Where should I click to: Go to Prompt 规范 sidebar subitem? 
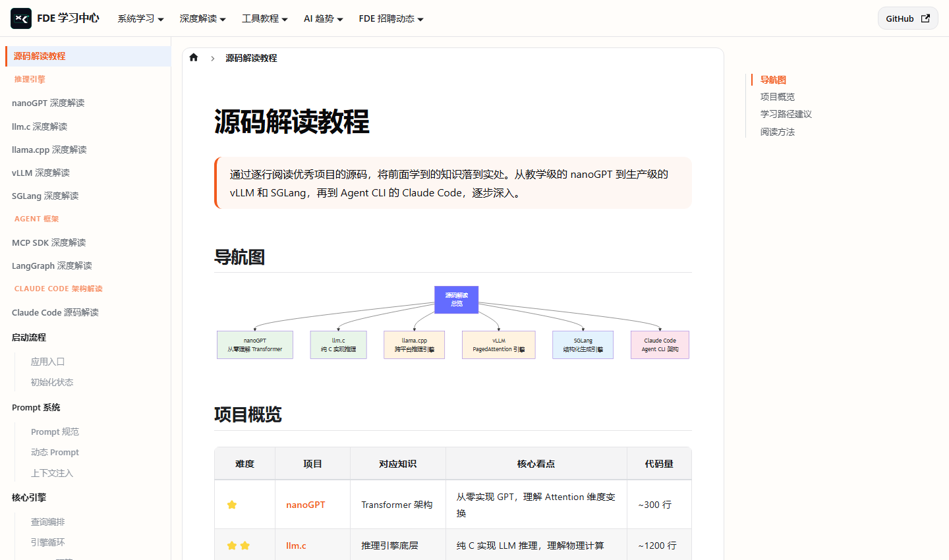(55, 432)
